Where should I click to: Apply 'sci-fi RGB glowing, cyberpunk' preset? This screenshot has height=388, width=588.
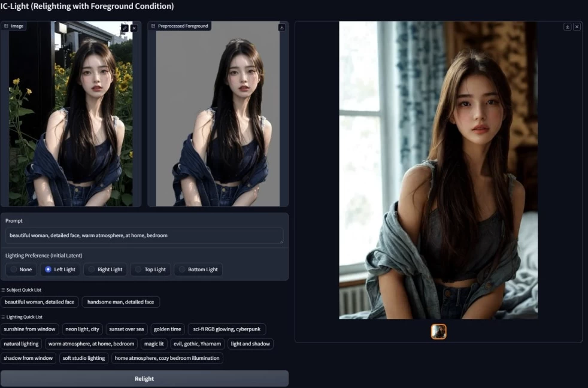(x=227, y=329)
